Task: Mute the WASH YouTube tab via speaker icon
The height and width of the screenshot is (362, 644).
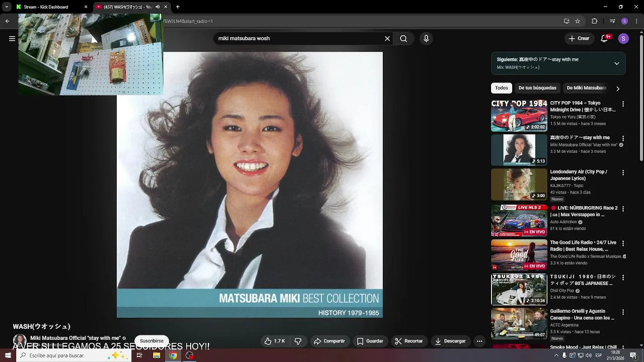Action: click(157, 7)
